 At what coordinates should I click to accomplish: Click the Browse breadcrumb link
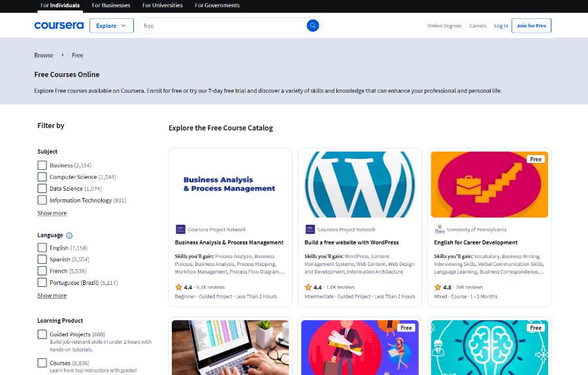point(44,55)
